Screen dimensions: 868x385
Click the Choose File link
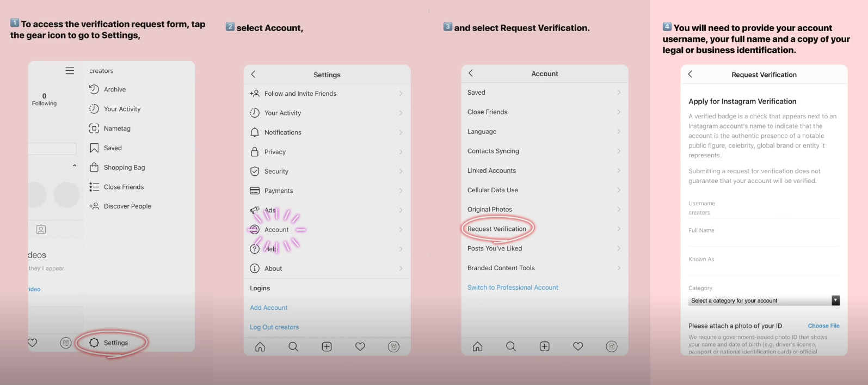pos(823,326)
